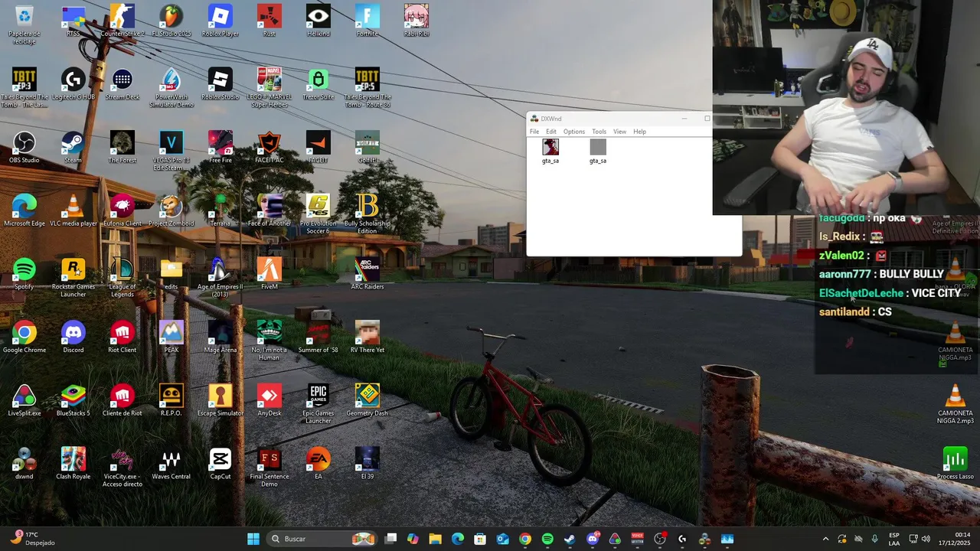Open the FL Studio 2025 desktop shortcut
This screenshot has width=980, height=551.
click(171, 20)
